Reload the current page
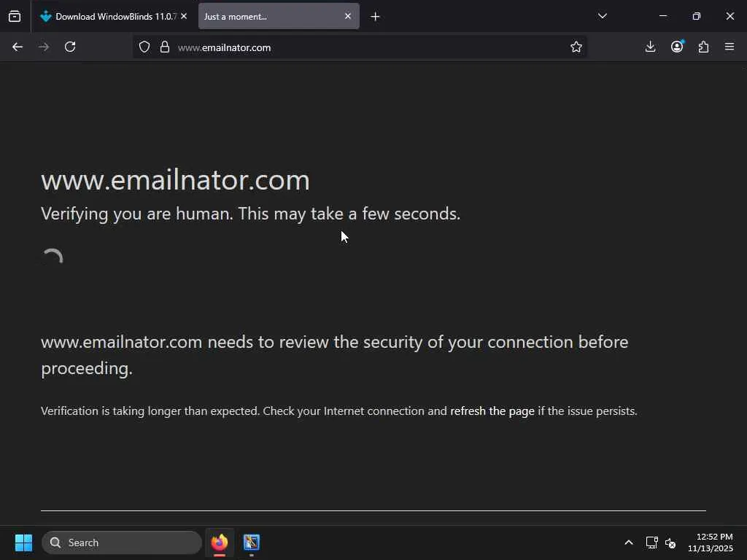 [x=70, y=47]
